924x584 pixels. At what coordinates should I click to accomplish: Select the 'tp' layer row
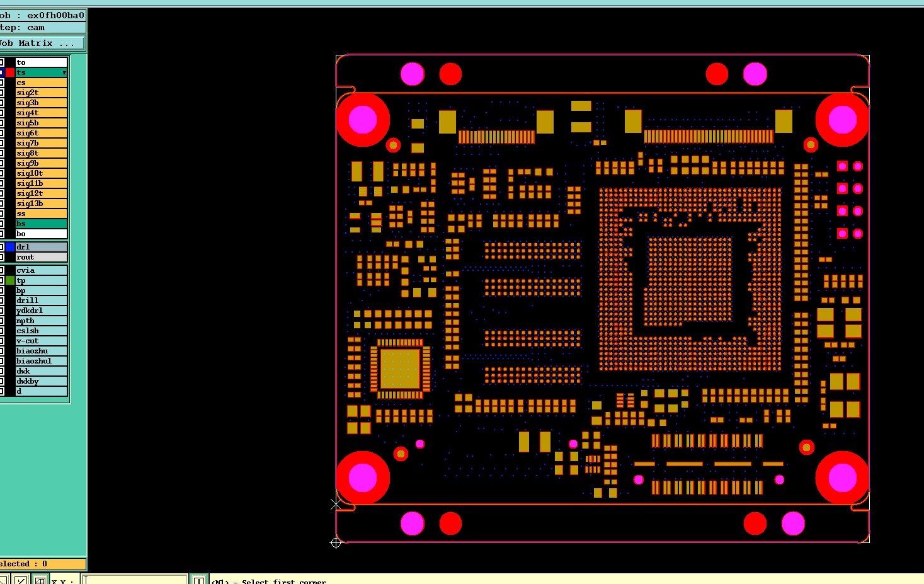click(x=42, y=280)
